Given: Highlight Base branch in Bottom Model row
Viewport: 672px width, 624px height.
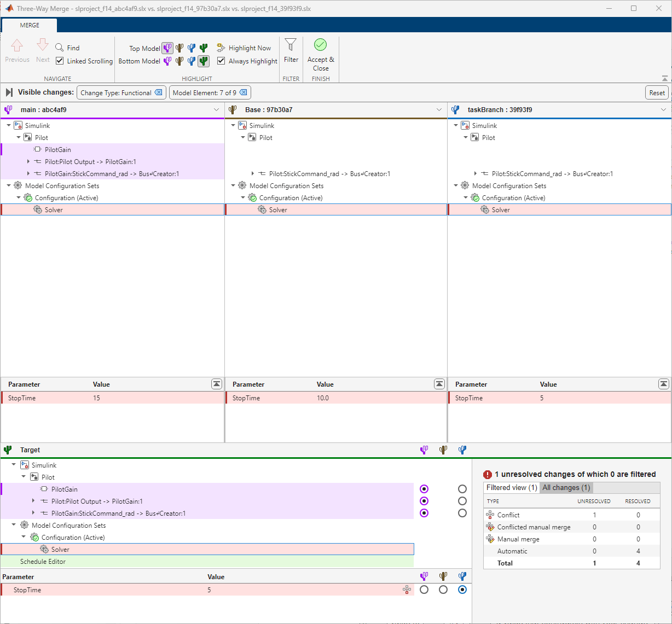Looking at the screenshot, I should [179, 61].
